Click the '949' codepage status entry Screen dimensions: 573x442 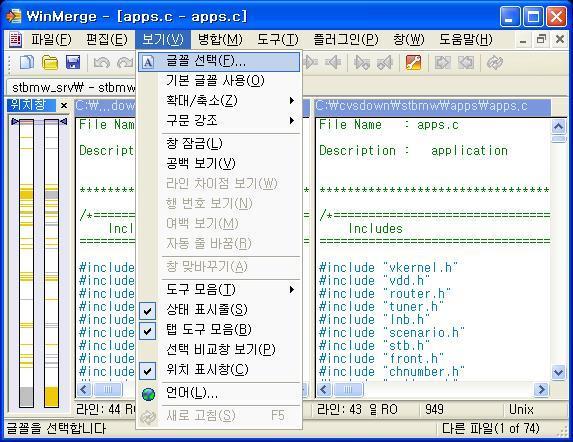click(434, 409)
